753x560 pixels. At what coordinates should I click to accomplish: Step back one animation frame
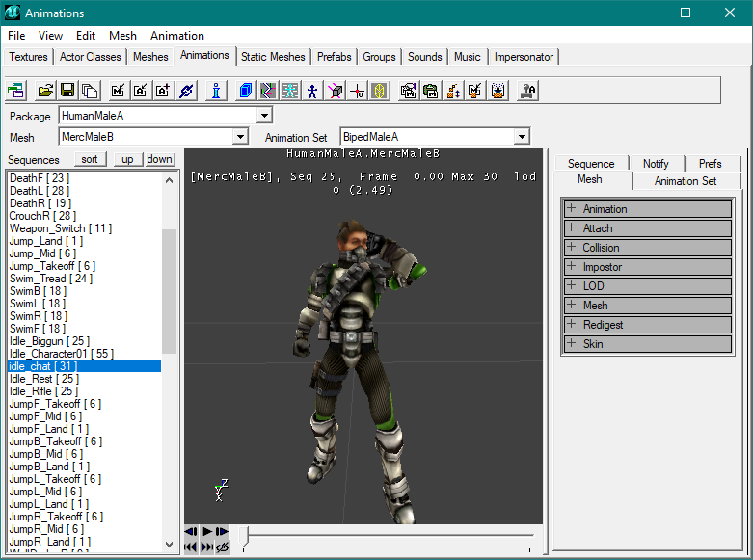click(191, 532)
